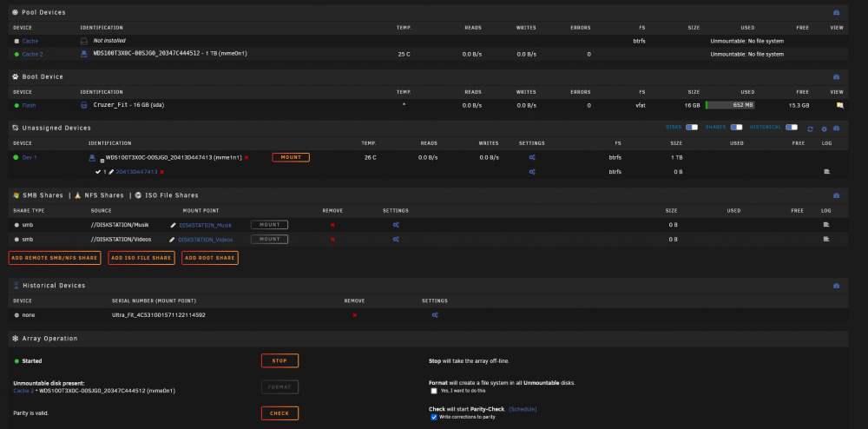This screenshot has height=429, width=868.
Task: Edit mount point pencil for DISKSTATION_Videos
Action: pos(173,240)
